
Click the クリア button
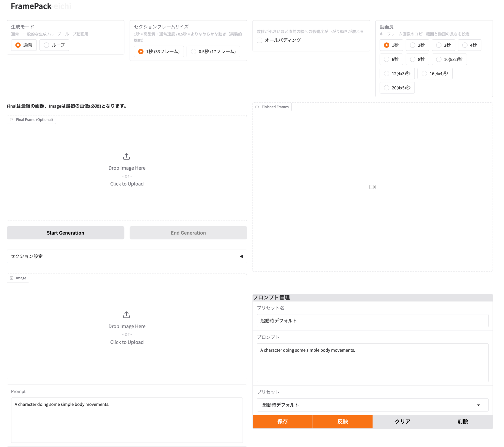402,421
